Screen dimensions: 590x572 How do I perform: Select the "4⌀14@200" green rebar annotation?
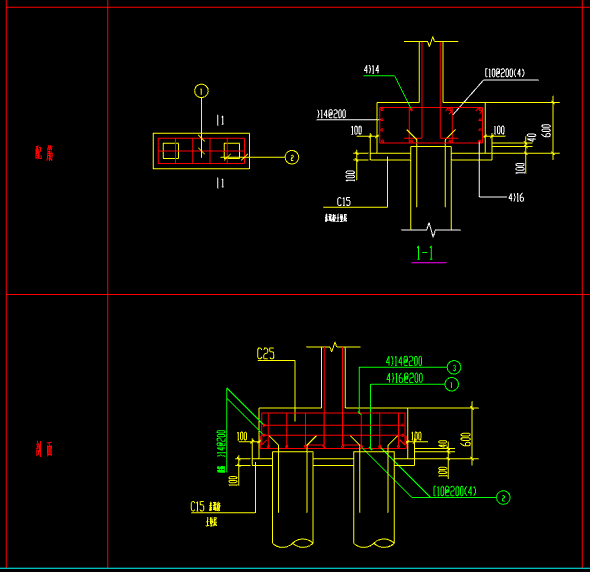[404, 362]
